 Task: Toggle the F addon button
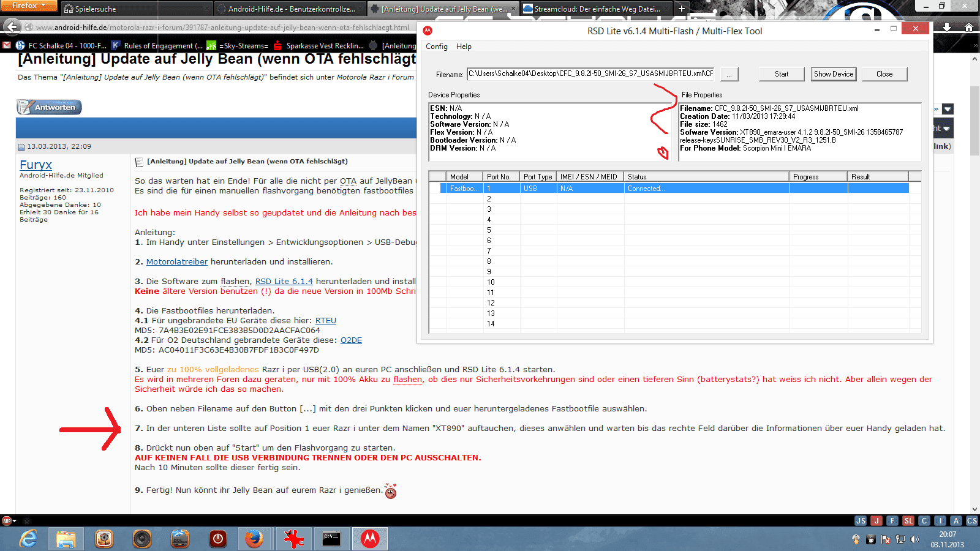coord(892,520)
